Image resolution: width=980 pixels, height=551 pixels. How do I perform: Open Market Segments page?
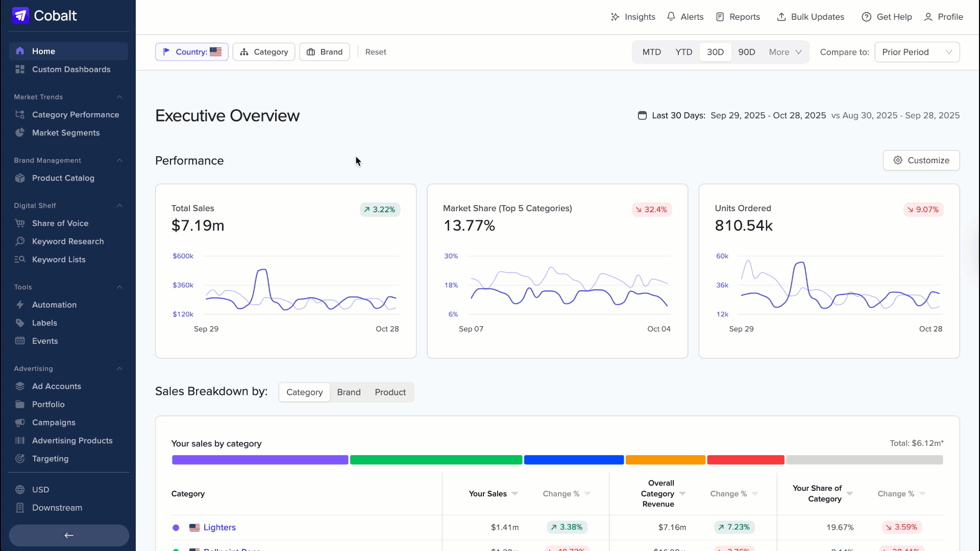(68, 133)
